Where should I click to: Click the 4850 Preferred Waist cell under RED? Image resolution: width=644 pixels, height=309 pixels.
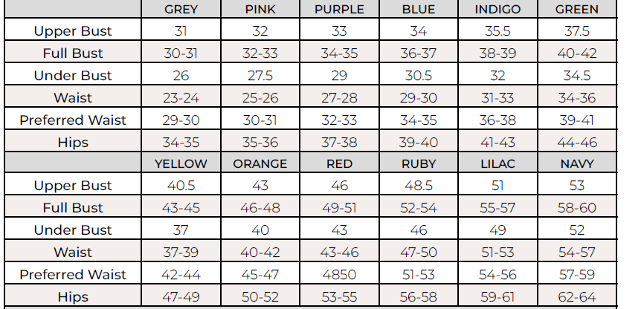coord(339,275)
